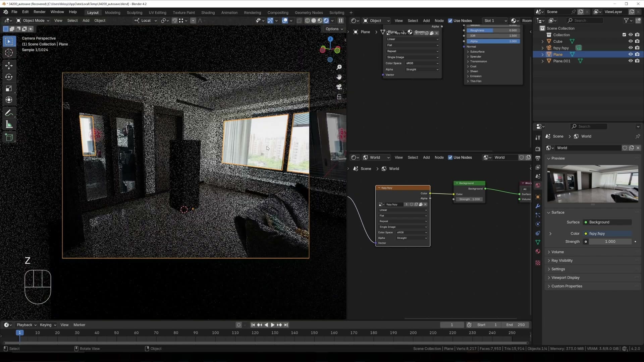The height and width of the screenshot is (362, 644).
Task: Click the pan view hand icon
Action: click(x=339, y=77)
